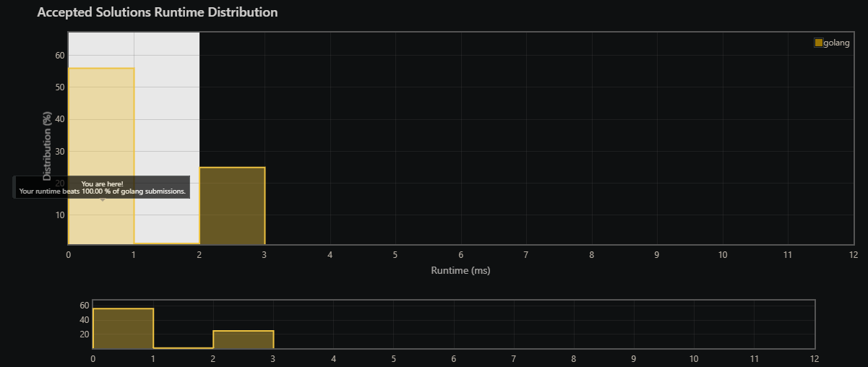The height and width of the screenshot is (367, 868).
Task: Click the 'Accepted Solutions Runtime Distribution' title
Action: [x=157, y=12]
